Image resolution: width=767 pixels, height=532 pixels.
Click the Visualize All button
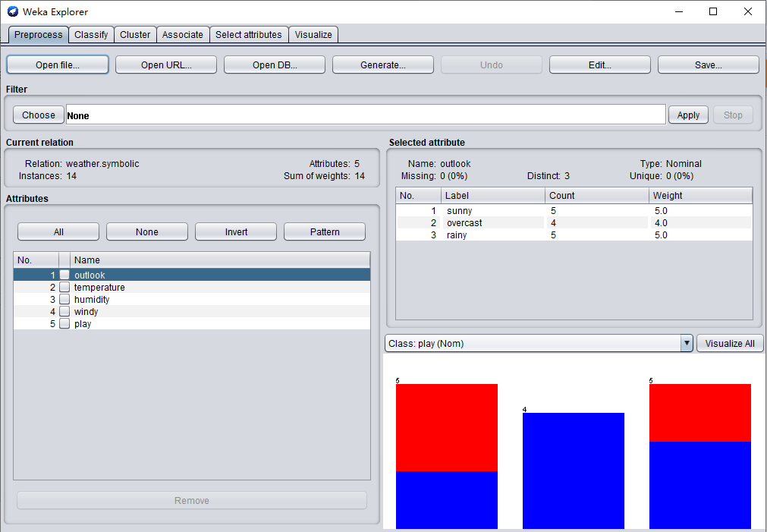730,343
